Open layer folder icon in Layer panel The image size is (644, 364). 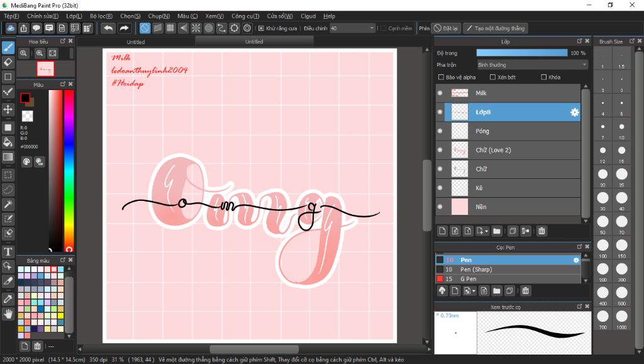497,231
